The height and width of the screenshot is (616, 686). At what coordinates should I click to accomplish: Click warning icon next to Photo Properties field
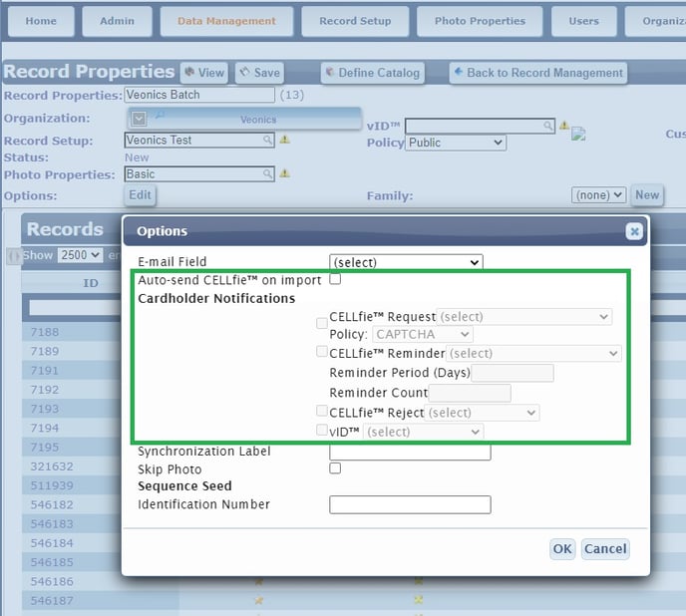[x=285, y=173]
